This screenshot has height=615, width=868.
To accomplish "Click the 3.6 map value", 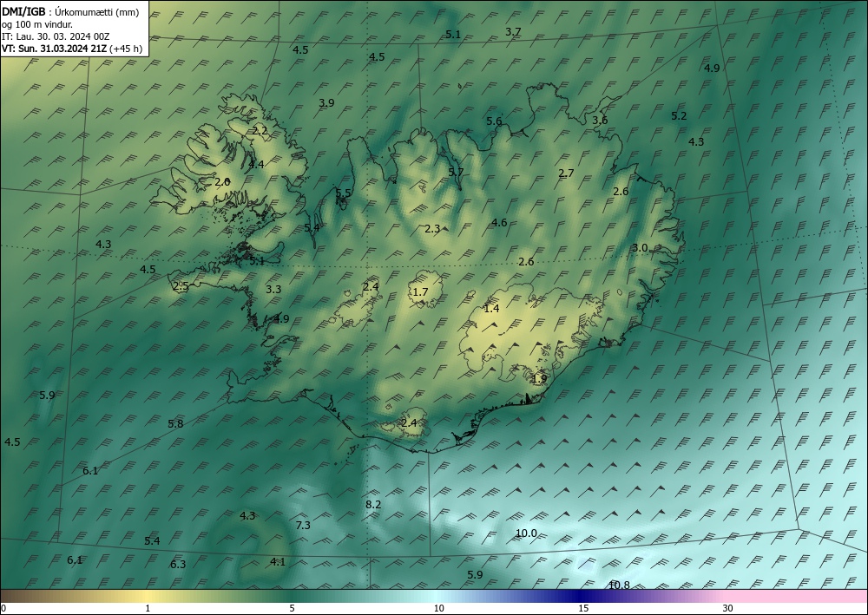I will (x=600, y=120).
